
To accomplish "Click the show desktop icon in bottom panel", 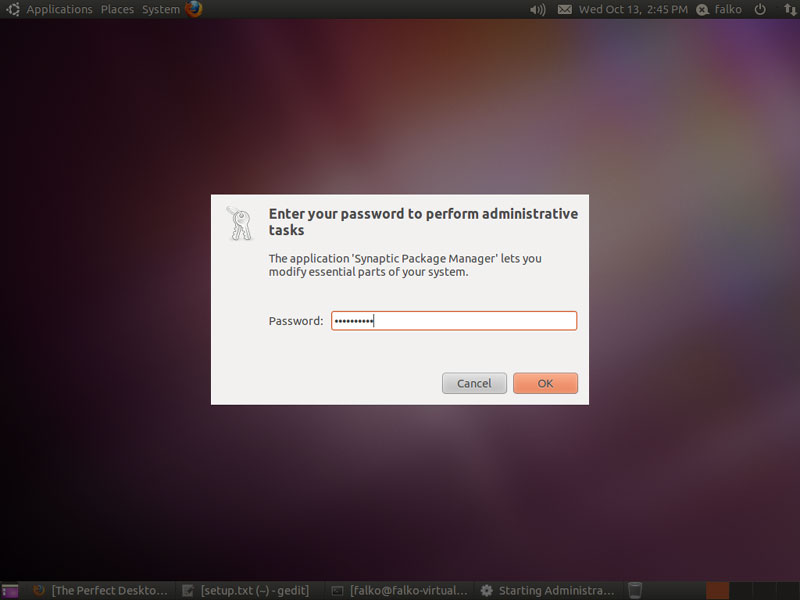I will [x=10, y=591].
